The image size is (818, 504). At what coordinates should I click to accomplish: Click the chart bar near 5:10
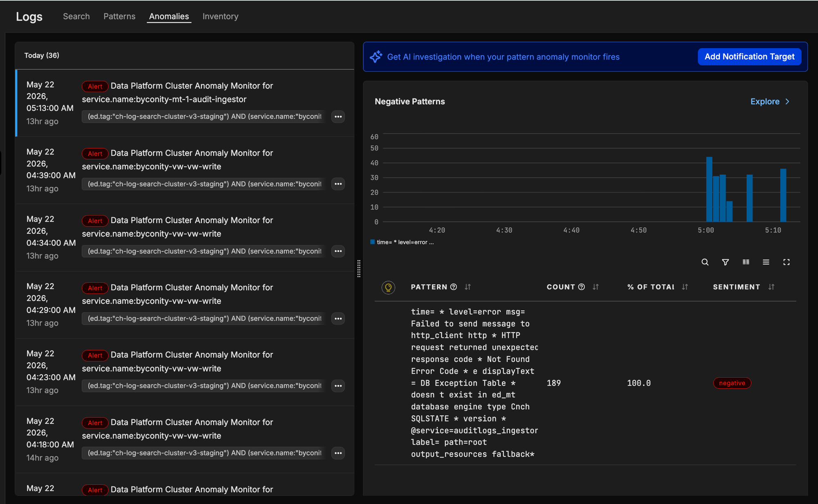tap(783, 195)
